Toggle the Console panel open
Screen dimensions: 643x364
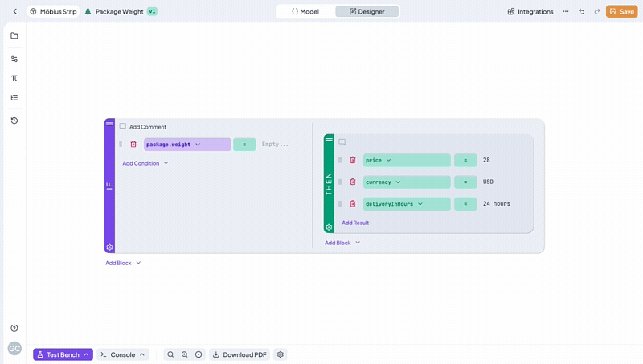click(123, 354)
